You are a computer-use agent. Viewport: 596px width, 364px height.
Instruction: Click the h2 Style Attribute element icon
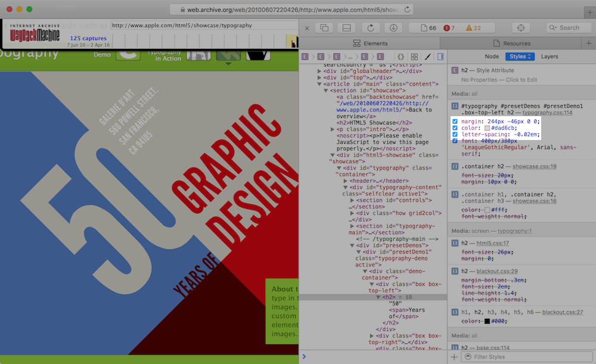point(455,70)
